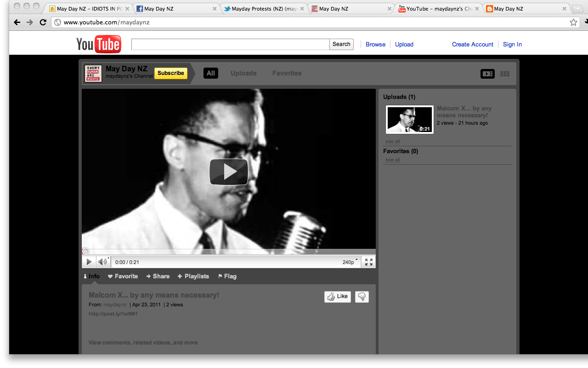Select the All channel tab
The width and height of the screenshot is (588, 368).
211,73
